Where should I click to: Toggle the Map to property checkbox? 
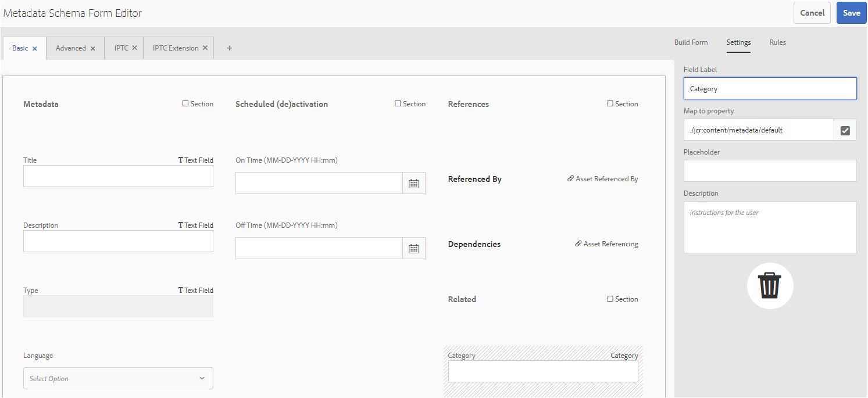coord(845,131)
